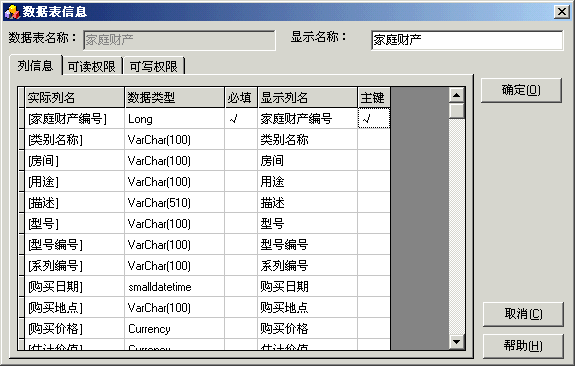Select the [类别名称] actual column cell

pyautogui.click(x=75, y=139)
